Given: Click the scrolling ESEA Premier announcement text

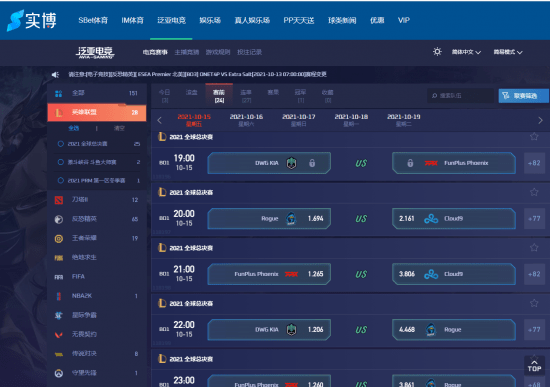Looking at the screenshot, I should tap(197, 74).
